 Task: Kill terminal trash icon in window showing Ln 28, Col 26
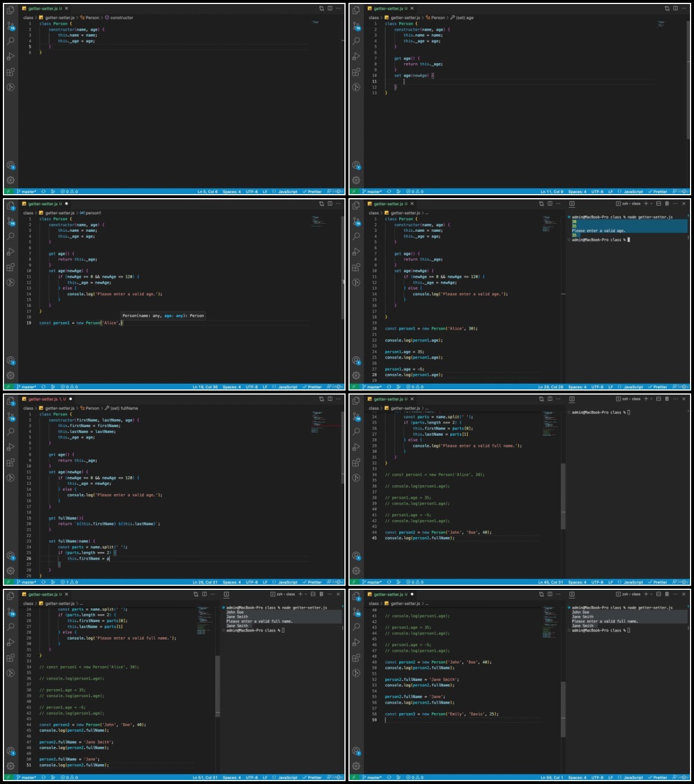point(667,204)
